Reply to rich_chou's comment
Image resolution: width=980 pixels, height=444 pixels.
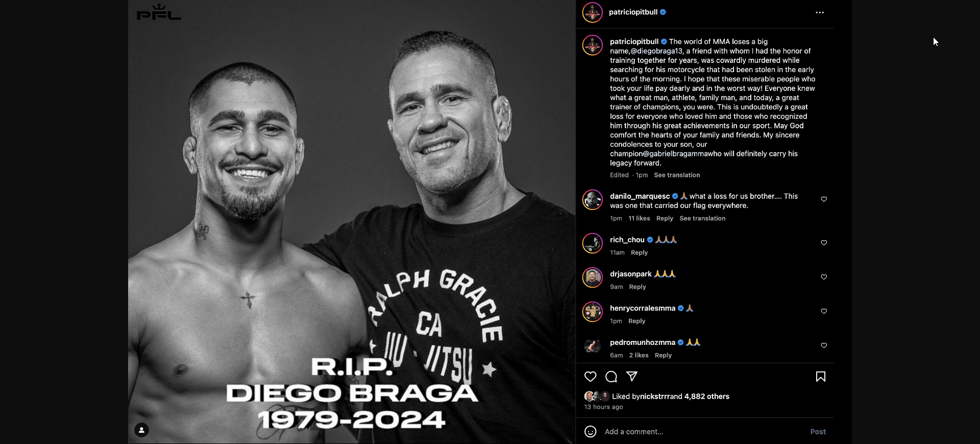pyautogui.click(x=639, y=253)
